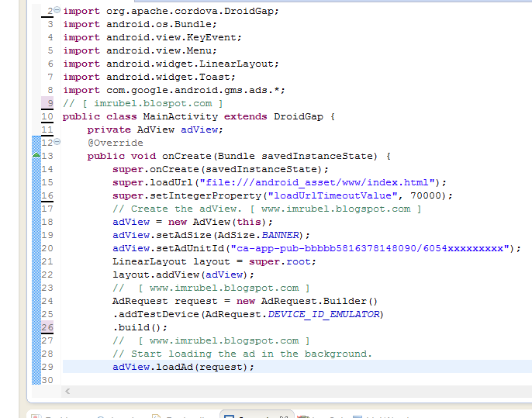Click the @Override annotation on line 12

pyautogui.click(x=116, y=143)
